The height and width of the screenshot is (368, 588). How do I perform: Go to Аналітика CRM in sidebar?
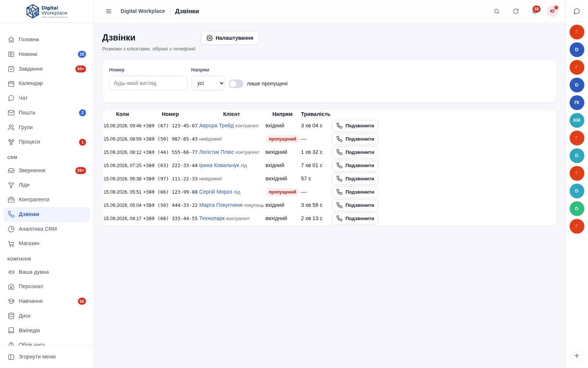[47, 229]
